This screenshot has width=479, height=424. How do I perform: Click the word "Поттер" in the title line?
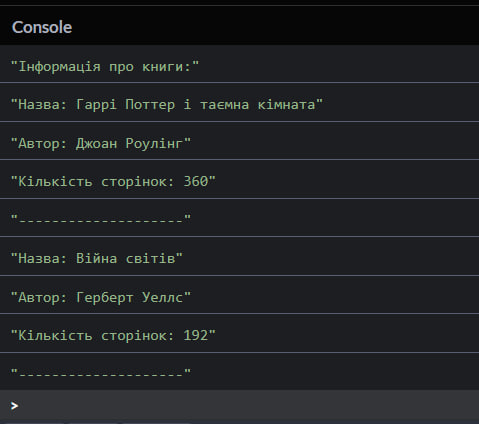150,105
